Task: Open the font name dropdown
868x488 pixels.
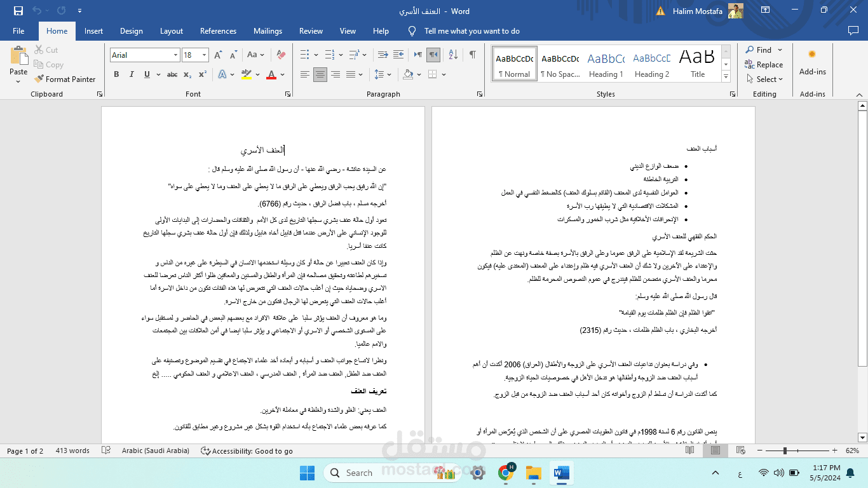Action: pyautogui.click(x=175, y=55)
